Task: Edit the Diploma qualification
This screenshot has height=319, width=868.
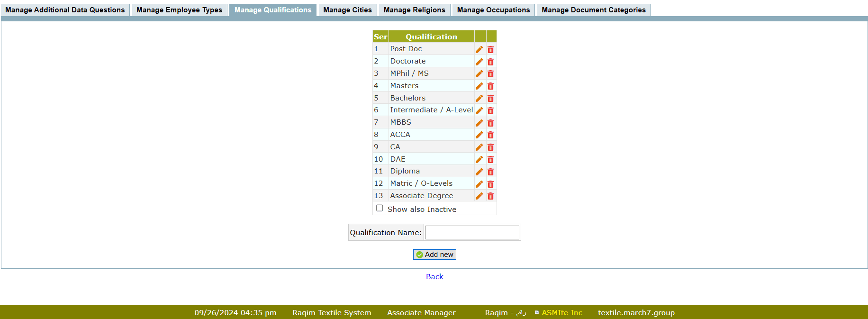Action: (479, 172)
